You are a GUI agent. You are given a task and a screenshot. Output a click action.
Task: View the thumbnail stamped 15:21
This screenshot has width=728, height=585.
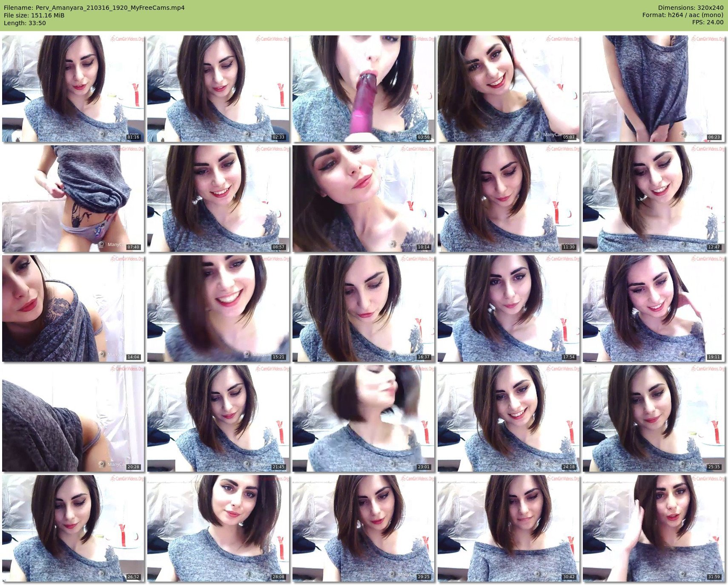tap(218, 308)
